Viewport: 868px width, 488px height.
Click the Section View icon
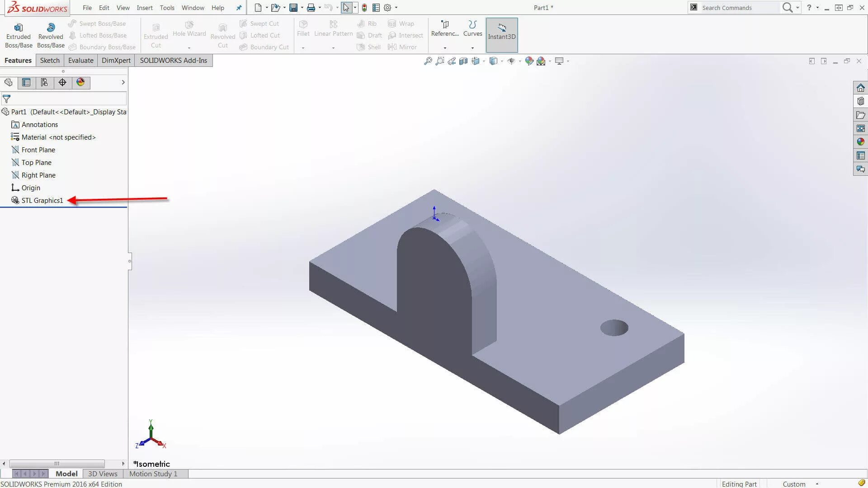[463, 61]
